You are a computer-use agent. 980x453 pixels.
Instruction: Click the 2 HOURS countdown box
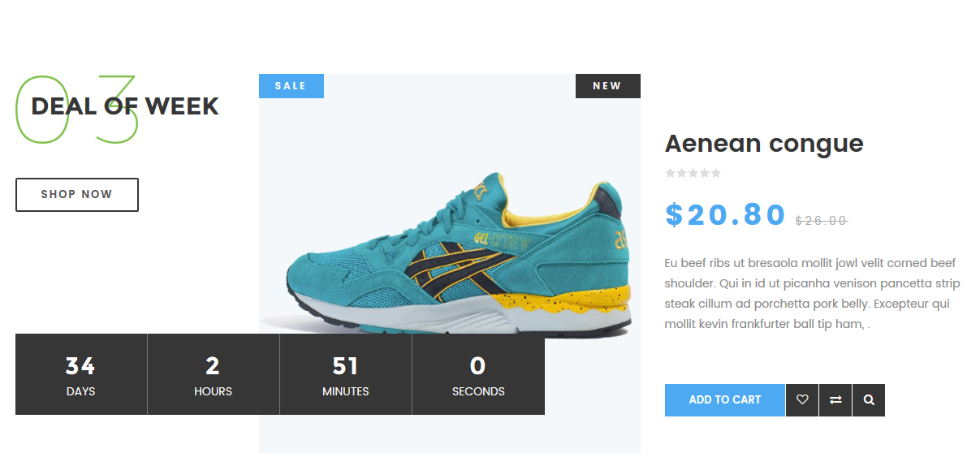(x=214, y=374)
